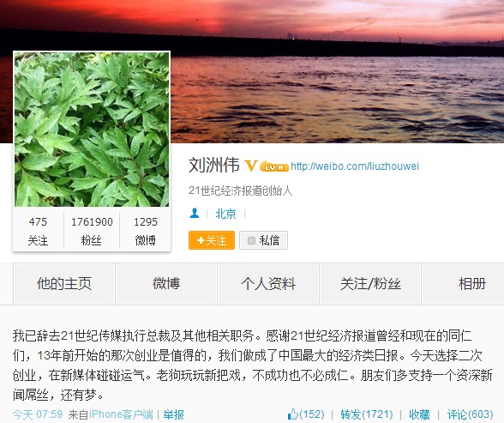Click the 北京 location link
The height and width of the screenshot is (423, 504).
point(225,214)
